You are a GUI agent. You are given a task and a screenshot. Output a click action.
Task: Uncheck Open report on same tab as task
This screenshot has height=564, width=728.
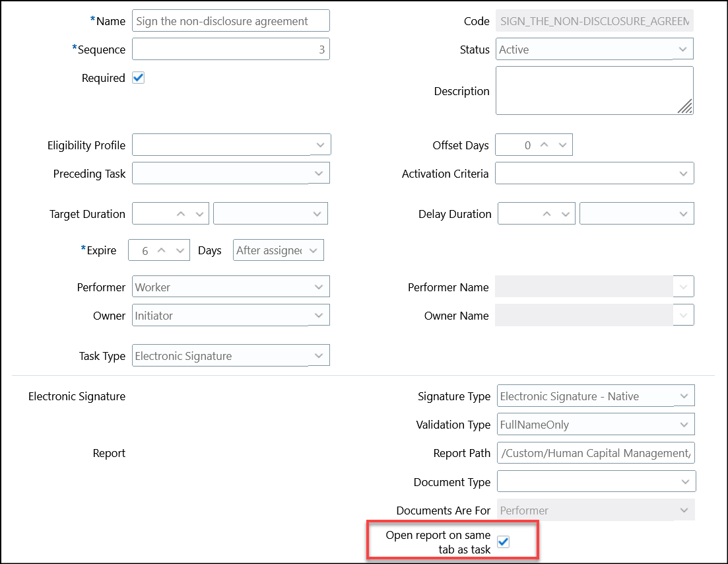pyautogui.click(x=504, y=542)
